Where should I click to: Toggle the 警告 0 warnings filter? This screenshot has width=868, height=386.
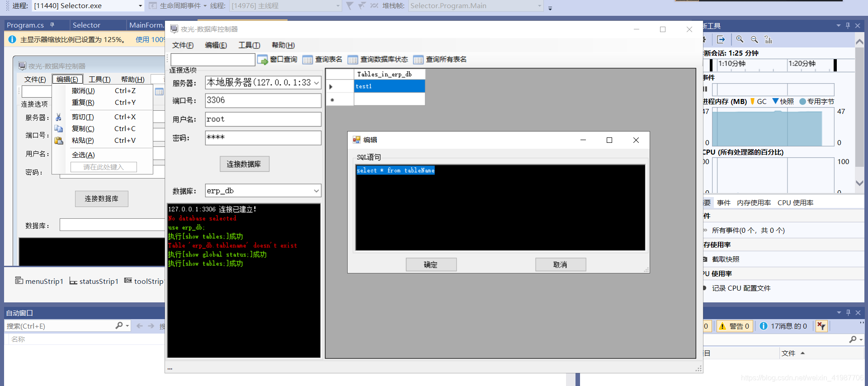pyautogui.click(x=735, y=326)
